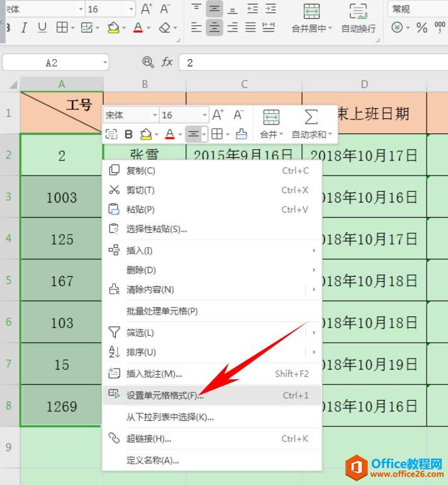448x485 pixels.
Task: Increase font size in the ribbon
Action: point(147,9)
